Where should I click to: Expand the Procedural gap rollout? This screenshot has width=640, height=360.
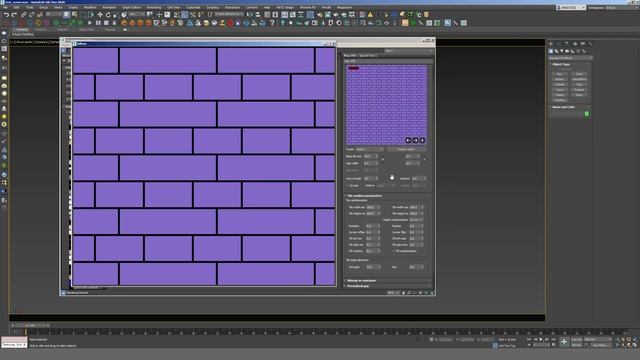tap(358, 286)
